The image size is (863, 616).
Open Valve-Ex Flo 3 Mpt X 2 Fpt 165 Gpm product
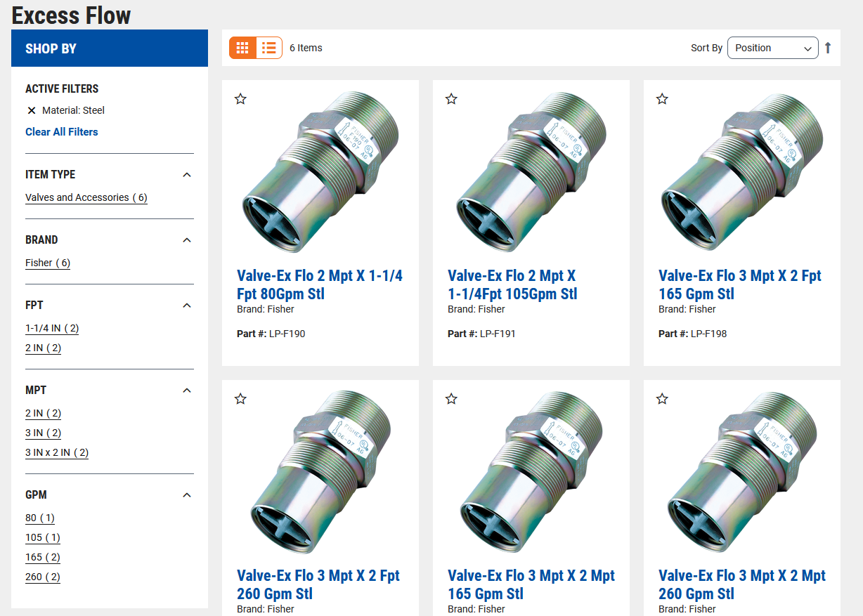coord(740,284)
